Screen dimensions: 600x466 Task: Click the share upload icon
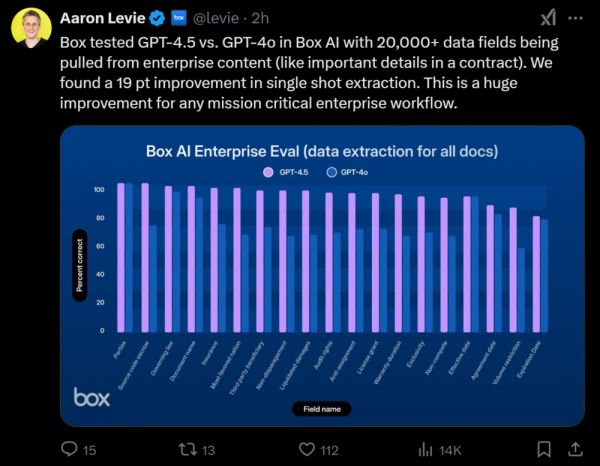[579, 449]
